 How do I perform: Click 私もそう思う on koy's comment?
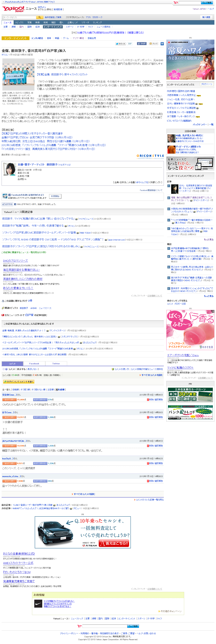[9, 463]
